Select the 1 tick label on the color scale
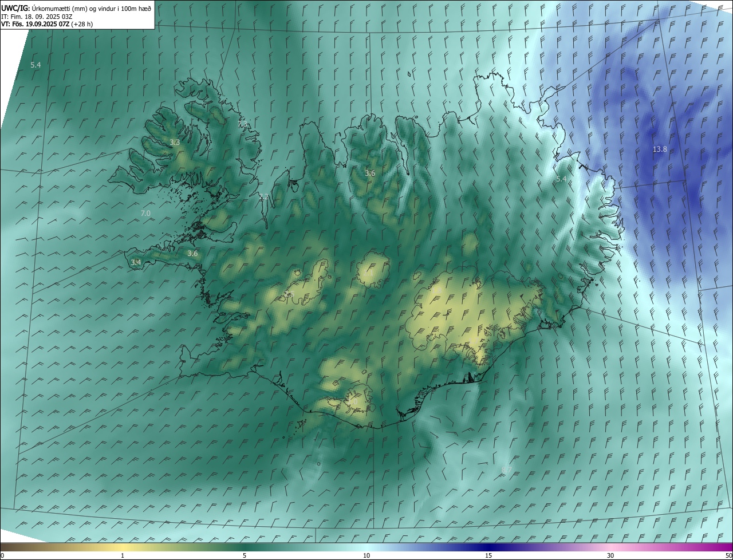Screen dimensions: 733x560 tap(123, 556)
